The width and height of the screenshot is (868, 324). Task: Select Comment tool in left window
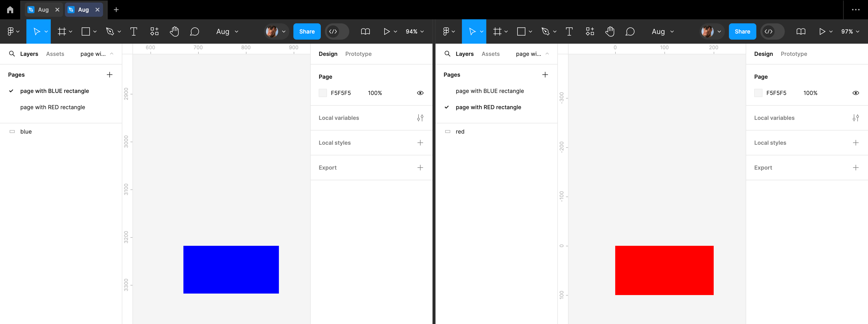[x=194, y=31]
